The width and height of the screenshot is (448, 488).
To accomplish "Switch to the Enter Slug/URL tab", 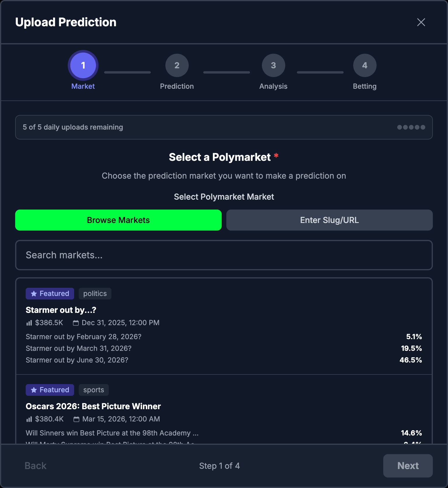I will coord(329,220).
